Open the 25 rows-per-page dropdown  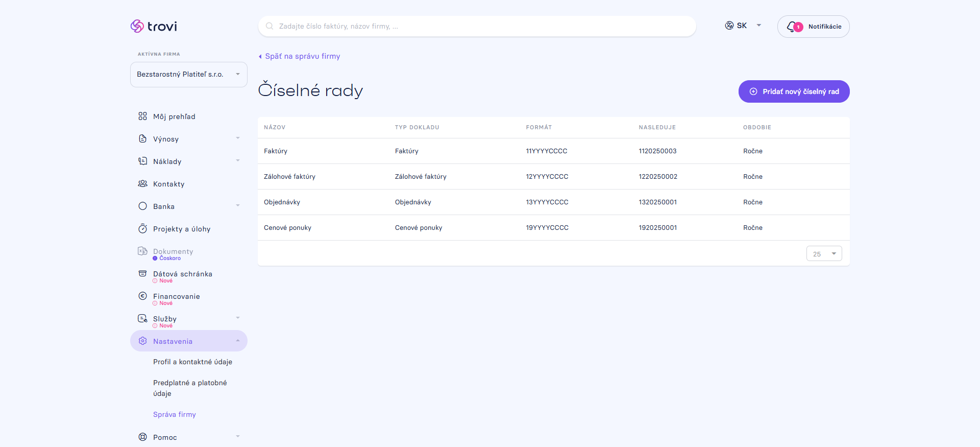pyautogui.click(x=824, y=254)
